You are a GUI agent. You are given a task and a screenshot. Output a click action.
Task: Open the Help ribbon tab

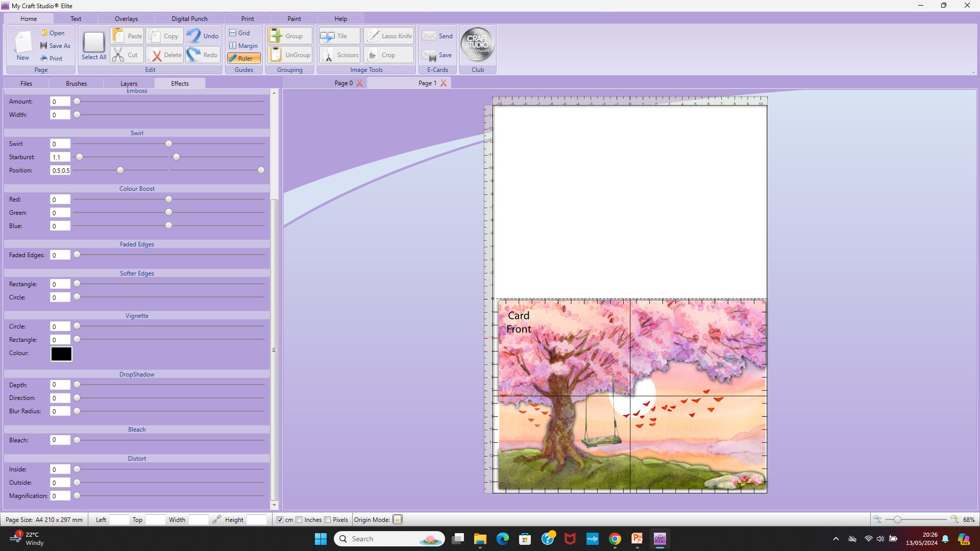(x=340, y=19)
